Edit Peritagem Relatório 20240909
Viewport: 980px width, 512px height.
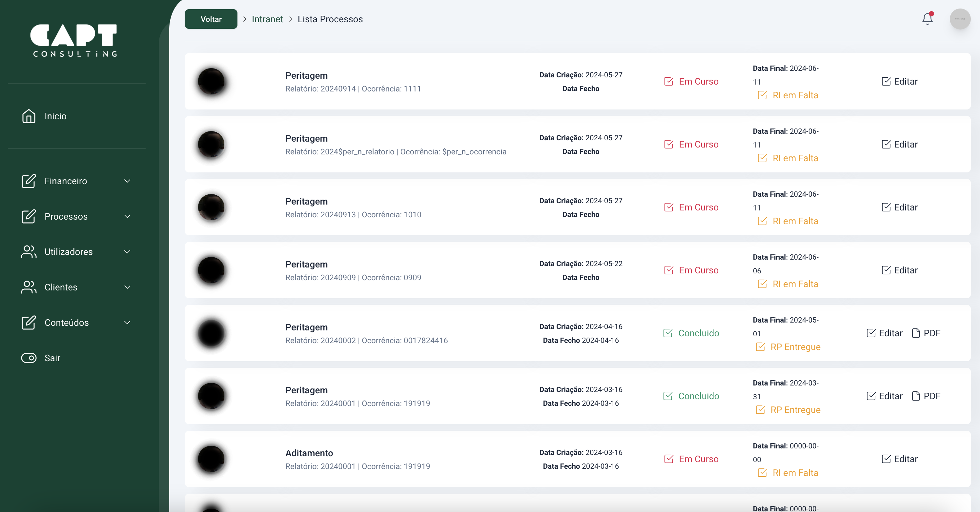[900, 270]
